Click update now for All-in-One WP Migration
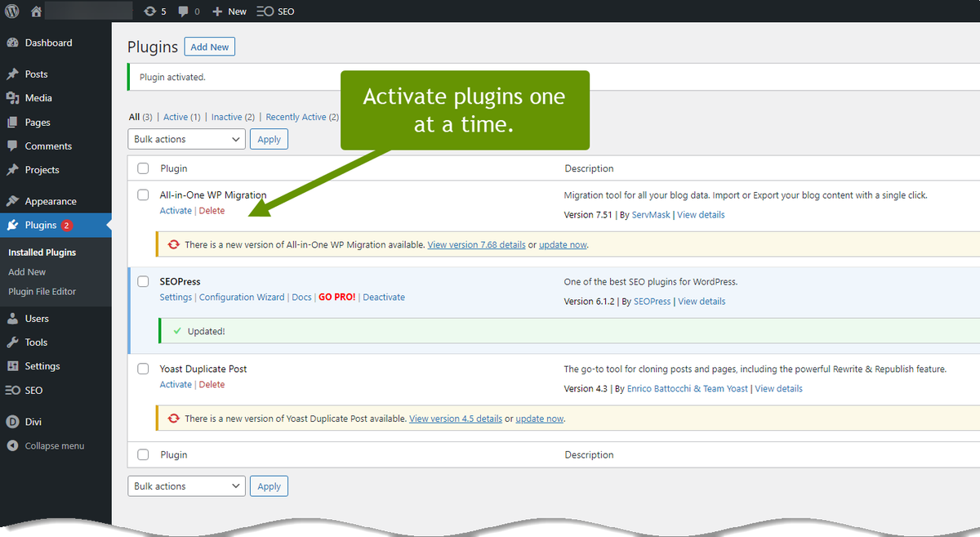This screenshot has height=537, width=980. tap(563, 244)
